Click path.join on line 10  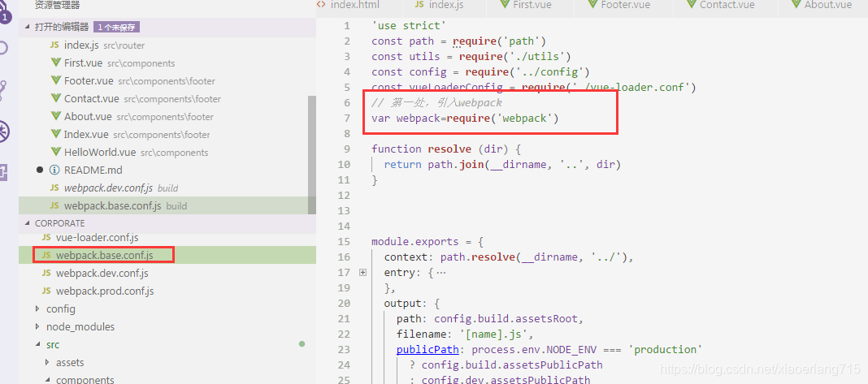click(x=456, y=164)
